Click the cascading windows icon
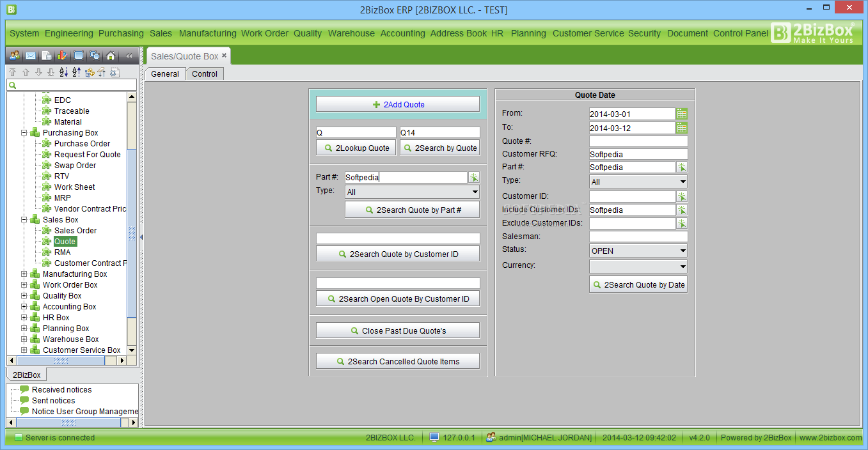This screenshot has width=868, height=450. click(x=95, y=56)
